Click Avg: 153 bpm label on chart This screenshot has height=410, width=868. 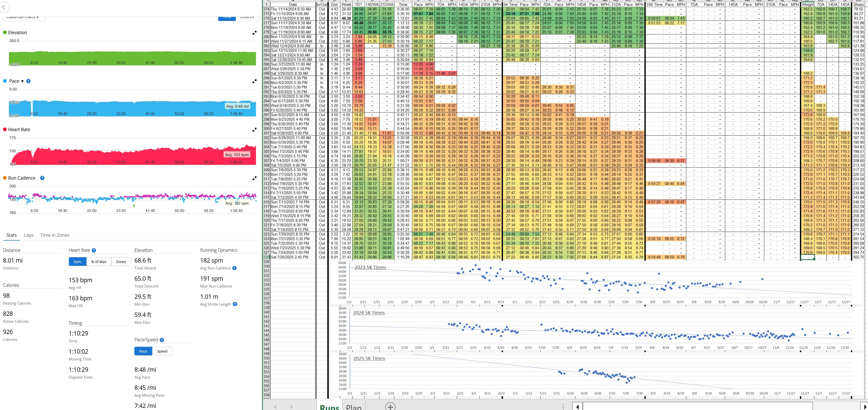[237, 155]
